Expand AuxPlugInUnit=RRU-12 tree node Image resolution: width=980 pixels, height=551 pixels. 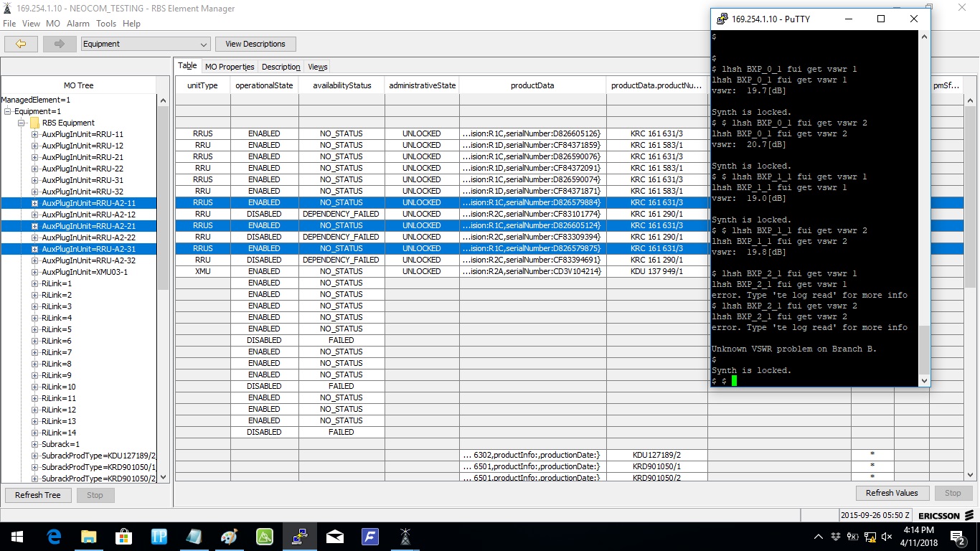coord(34,146)
